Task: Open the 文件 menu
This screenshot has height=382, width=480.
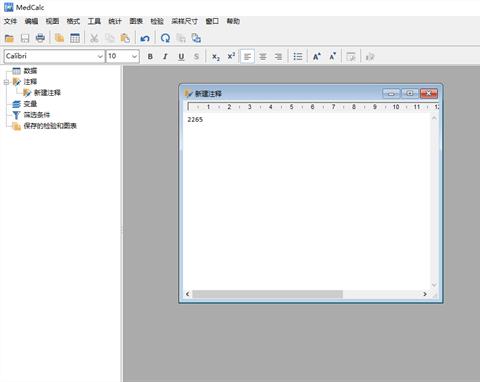Action: click(x=10, y=21)
